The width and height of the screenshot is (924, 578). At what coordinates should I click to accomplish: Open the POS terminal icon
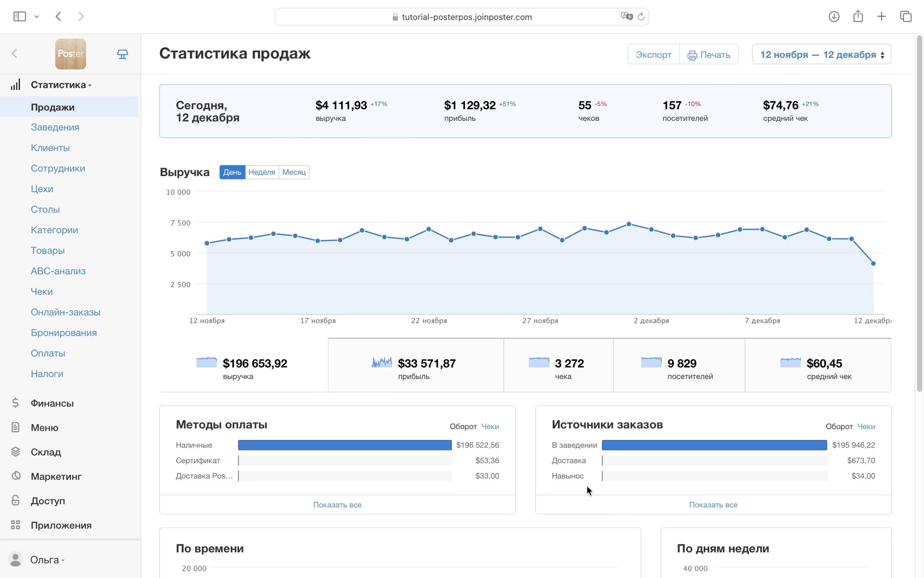point(123,54)
